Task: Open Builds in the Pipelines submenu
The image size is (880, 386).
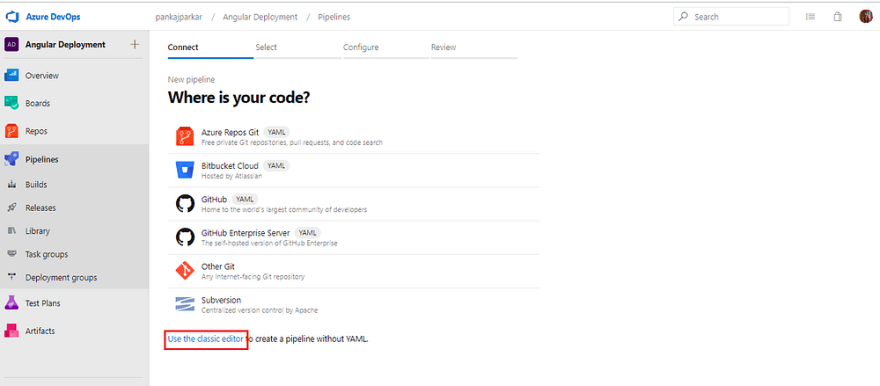Action: [x=75, y=185]
